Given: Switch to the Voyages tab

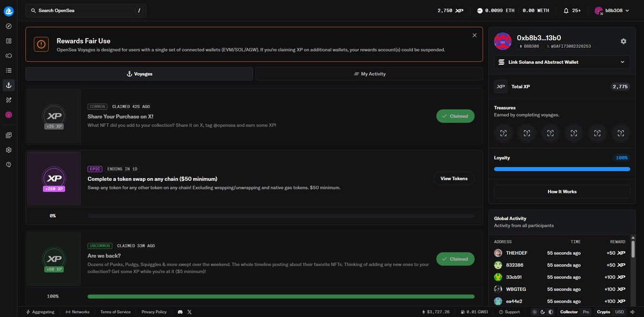Looking at the screenshot, I should coord(139,74).
